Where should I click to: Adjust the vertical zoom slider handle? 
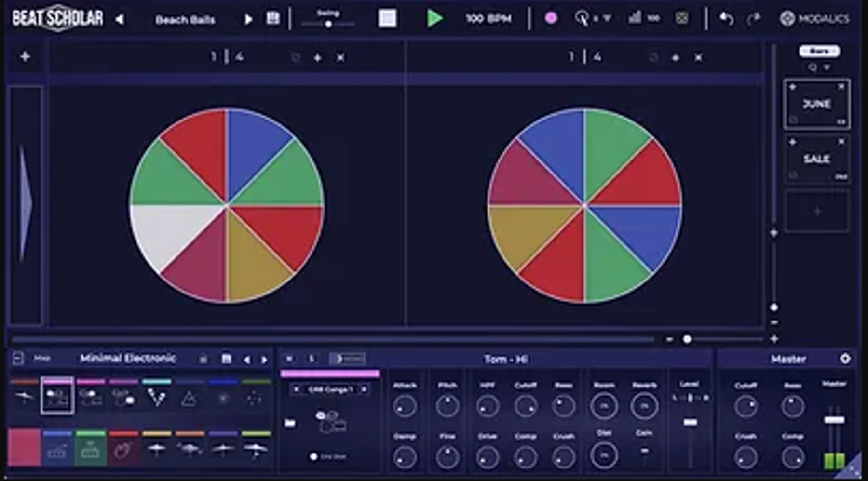click(x=774, y=307)
